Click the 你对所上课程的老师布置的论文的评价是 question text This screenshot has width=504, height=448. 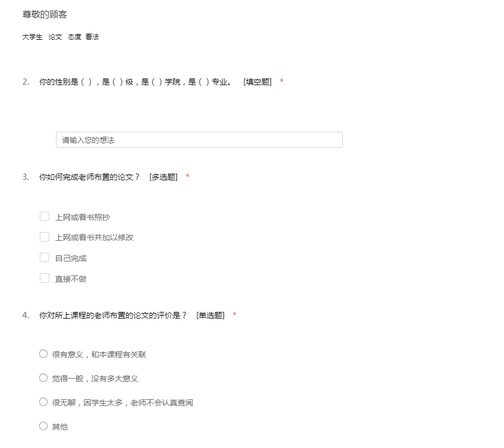pos(113,315)
